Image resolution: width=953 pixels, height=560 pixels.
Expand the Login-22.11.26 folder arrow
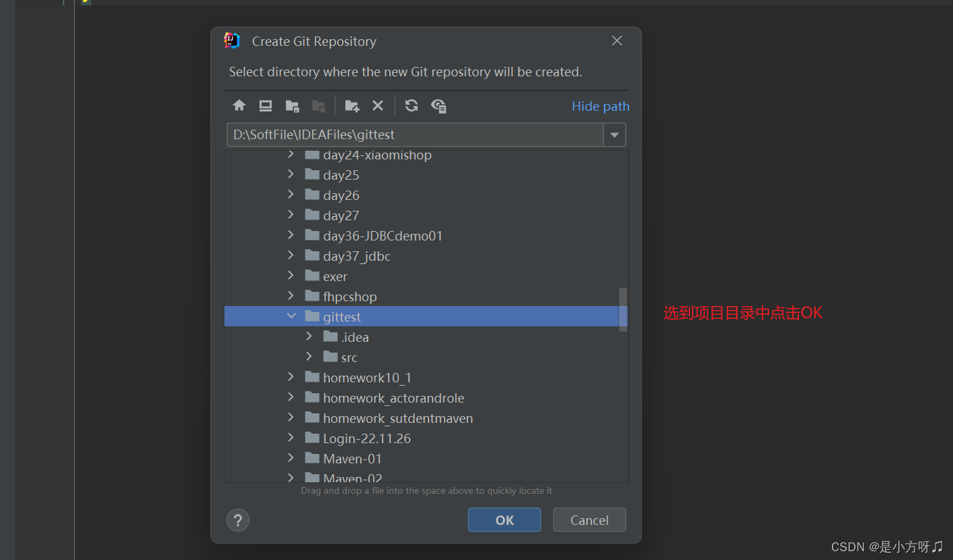pos(291,438)
